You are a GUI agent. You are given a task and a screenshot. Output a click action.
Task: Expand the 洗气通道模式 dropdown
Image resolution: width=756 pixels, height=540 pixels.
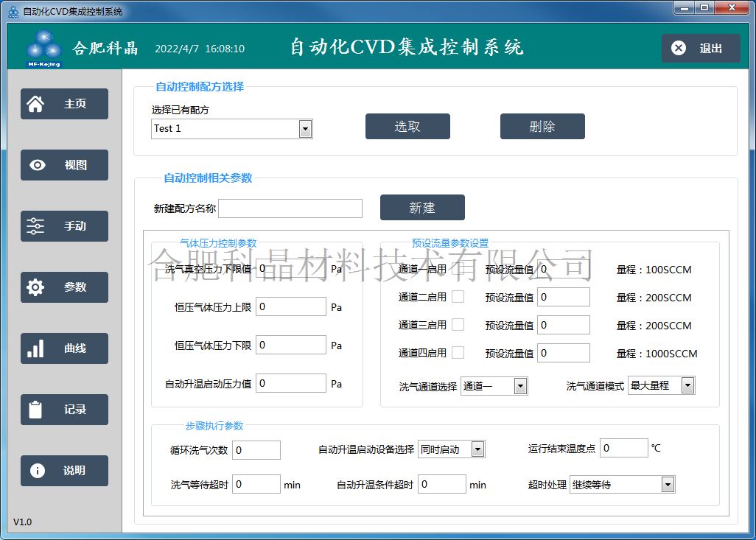tap(687, 385)
